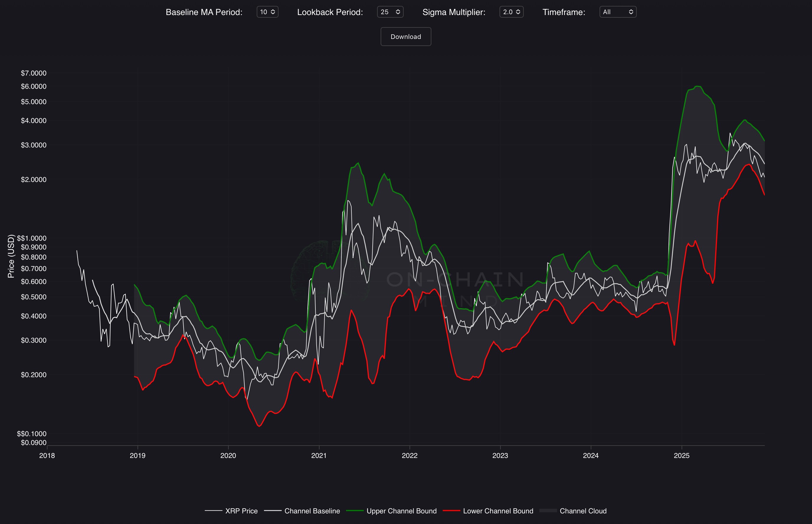Toggle XRP Price legend entry

[x=241, y=511]
